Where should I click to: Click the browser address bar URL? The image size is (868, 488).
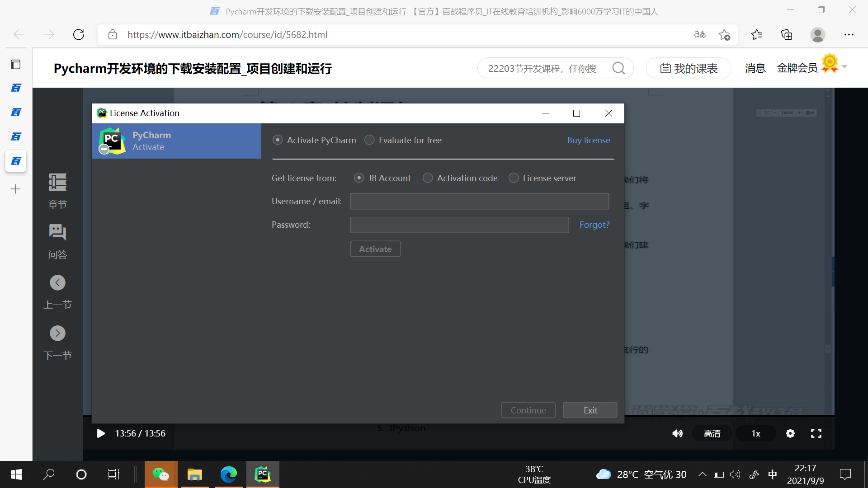pyautogui.click(x=227, y=34)
